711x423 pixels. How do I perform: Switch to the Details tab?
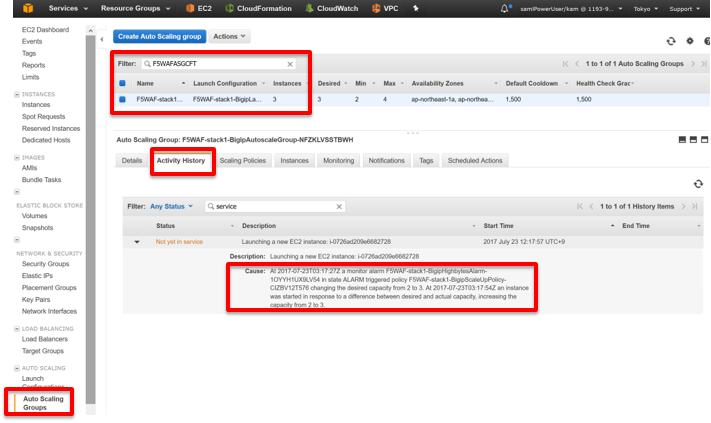click(x=131, y=160)
